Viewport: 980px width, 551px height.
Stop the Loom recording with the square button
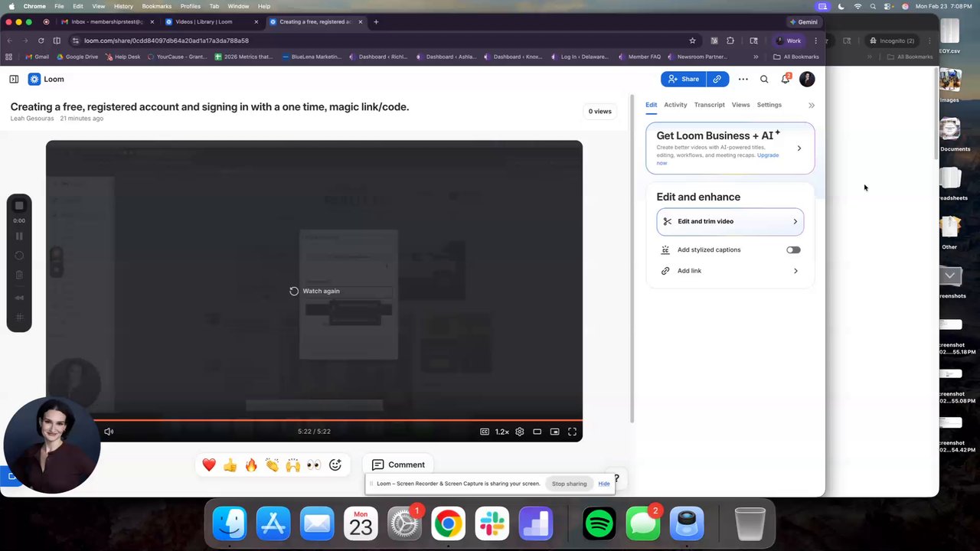click(x=19, y=206)
